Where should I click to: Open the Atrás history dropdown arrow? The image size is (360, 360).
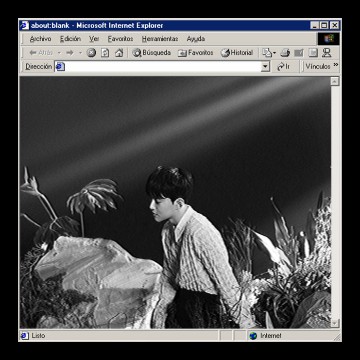[59, 53]
